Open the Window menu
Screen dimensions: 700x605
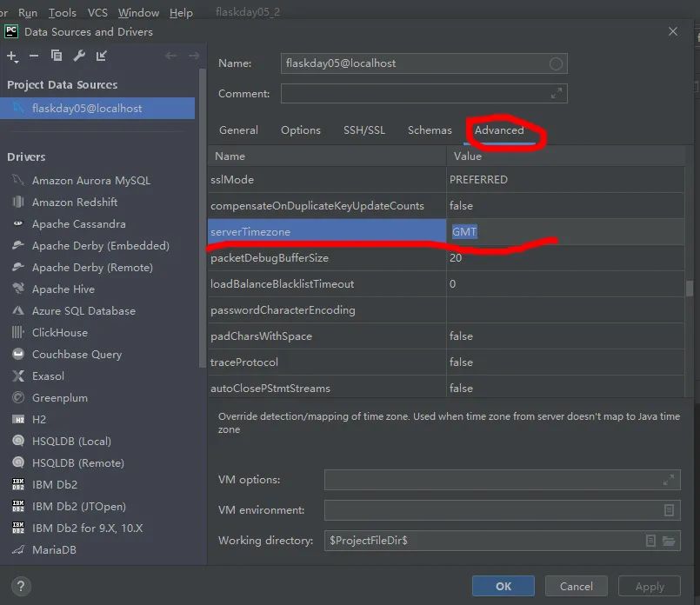pos(138,13)
